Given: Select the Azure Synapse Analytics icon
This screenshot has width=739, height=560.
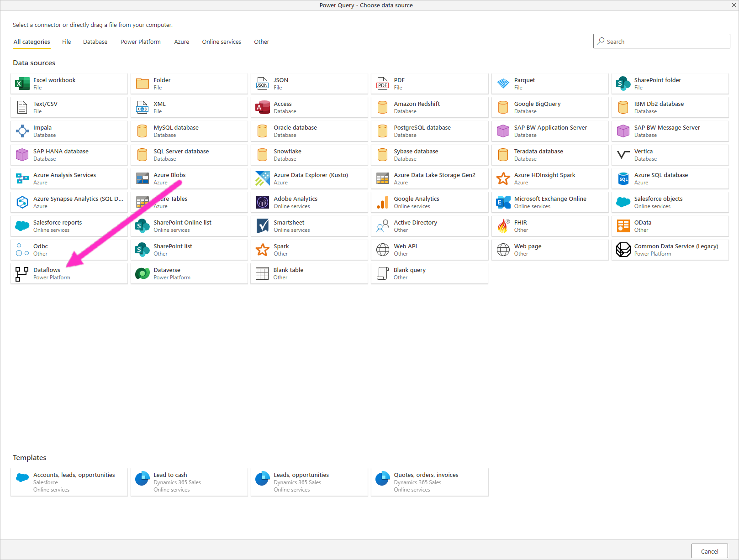Looking at the screenshot, I should 22,202.
